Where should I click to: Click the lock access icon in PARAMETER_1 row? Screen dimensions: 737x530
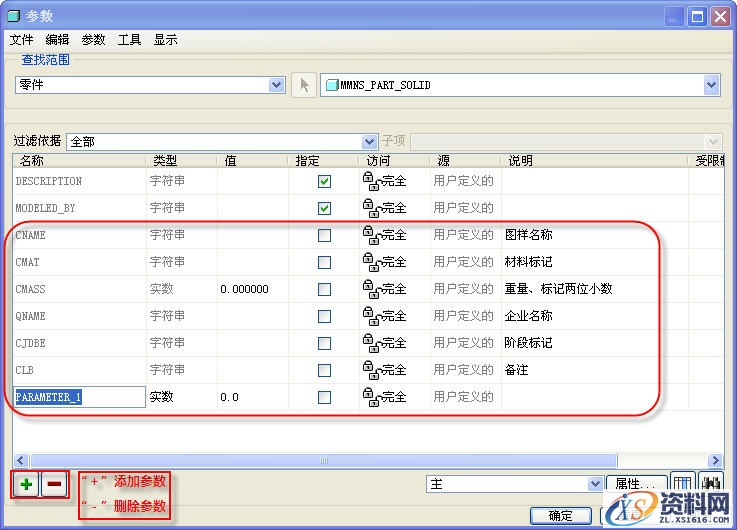[x=370, y=398]
